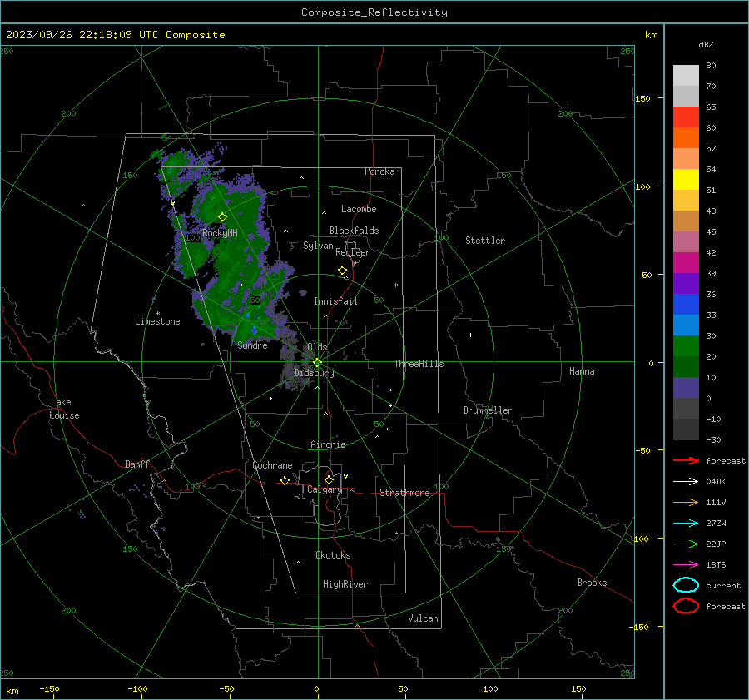The width and height of the screenshot is (749, 700).
Task: Click the orange 111V arrow in legend
Action: pos(686,502)
